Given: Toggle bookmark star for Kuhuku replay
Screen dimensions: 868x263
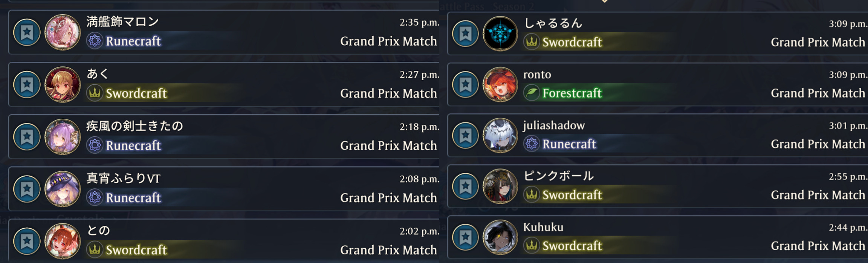Looking at the screenshot, I should [x=465, y=237].
